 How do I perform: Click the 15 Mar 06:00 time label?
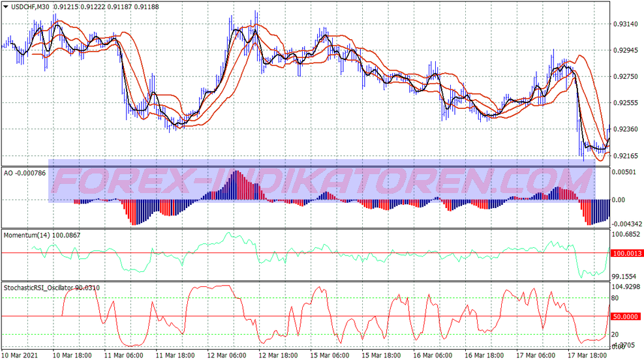[x=330, y=355]
